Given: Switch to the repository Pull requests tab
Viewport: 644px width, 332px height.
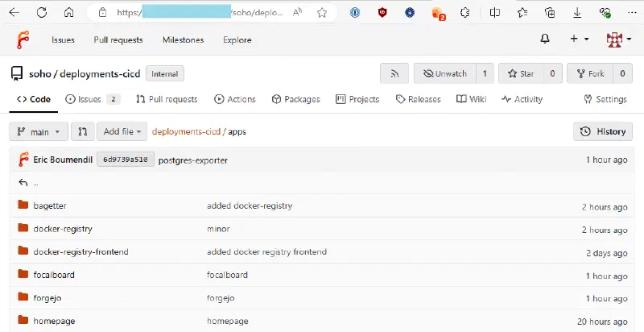Looking at the screenshot, I should point(167,99).
